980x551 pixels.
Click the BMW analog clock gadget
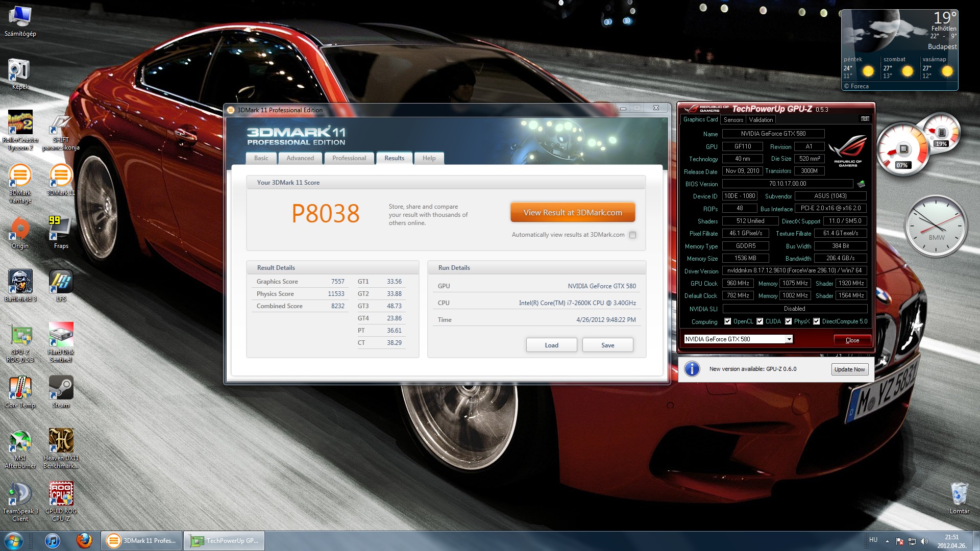point(936,227)
